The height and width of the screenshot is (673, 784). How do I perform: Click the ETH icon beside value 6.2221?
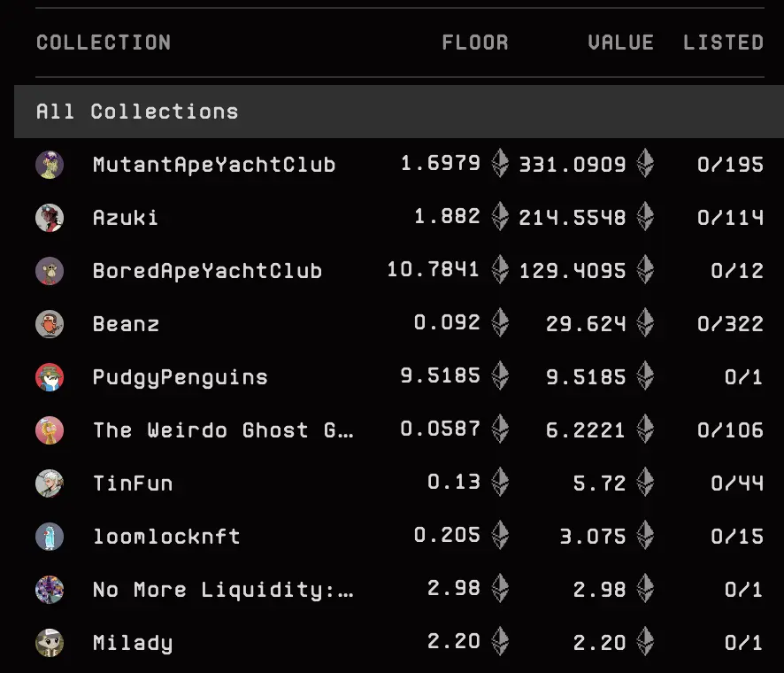pyautogui.click(x=645, y=429)
